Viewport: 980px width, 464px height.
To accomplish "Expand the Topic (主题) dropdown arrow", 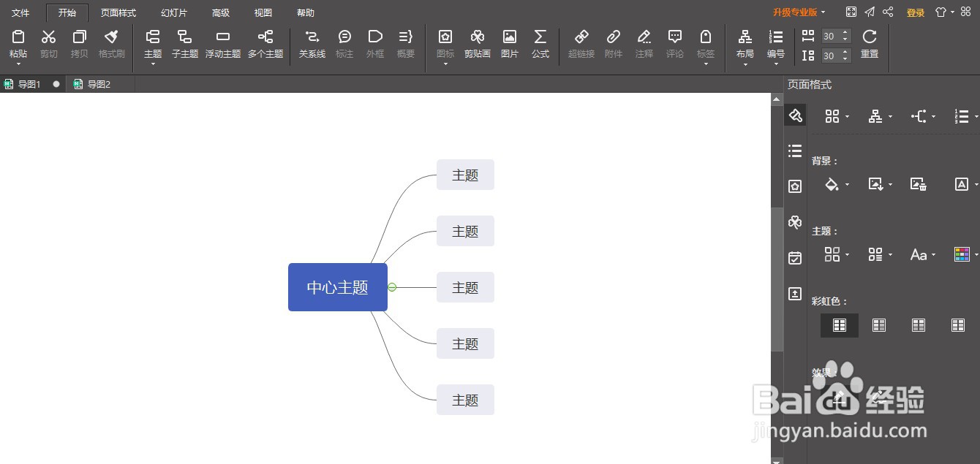I will point(153,64).
